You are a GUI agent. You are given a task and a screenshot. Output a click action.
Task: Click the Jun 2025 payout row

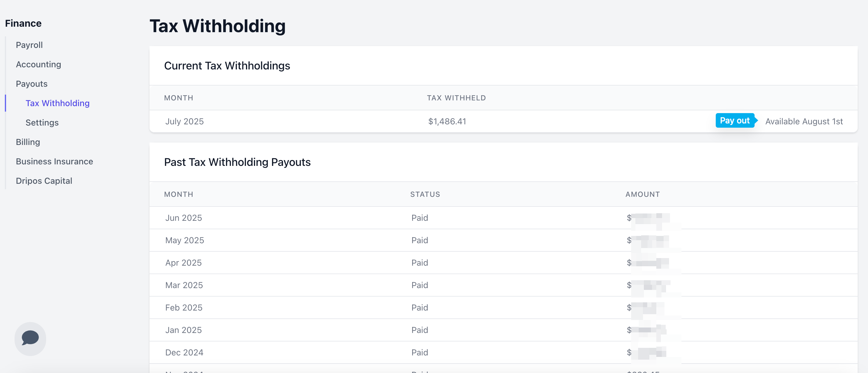tap(503, 218)
